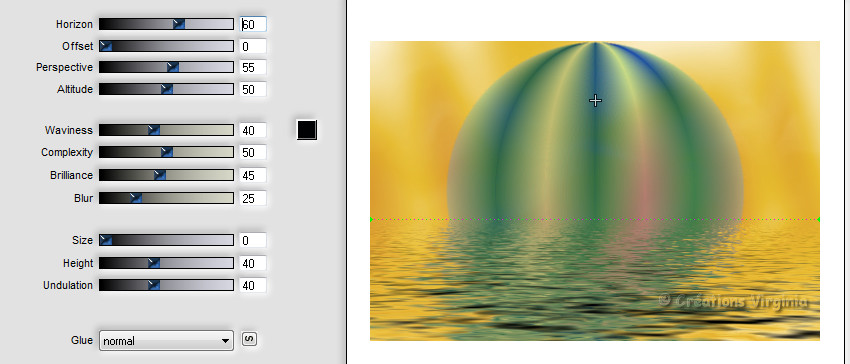The image size is (850, 364).
Task: Click the dotted horizon line in preview
Action: (x=595, y=219)
